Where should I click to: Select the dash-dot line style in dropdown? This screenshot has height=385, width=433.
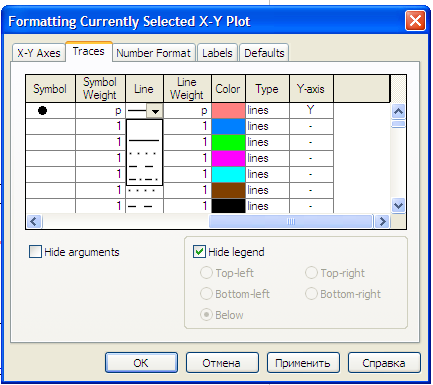(x=144, y=179)
